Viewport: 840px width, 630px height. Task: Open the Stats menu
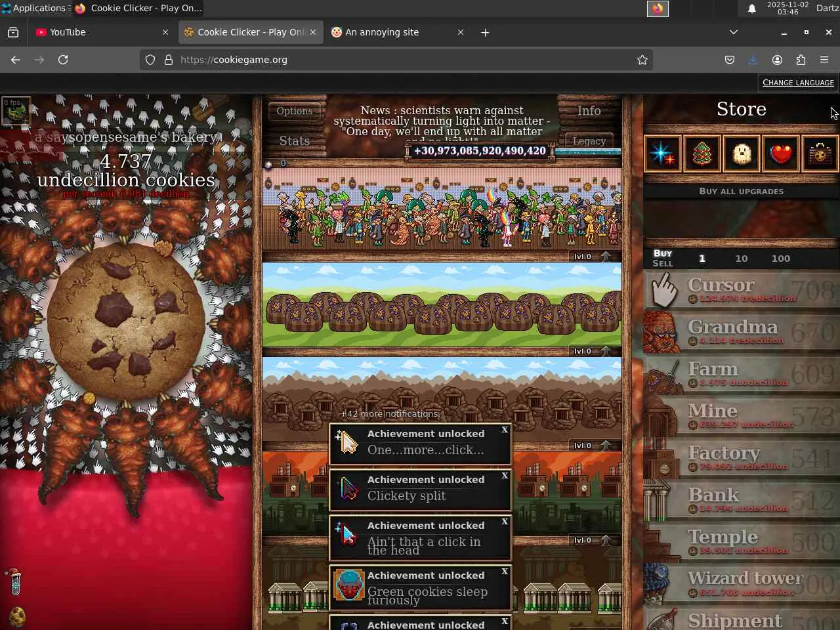[295, 140]
